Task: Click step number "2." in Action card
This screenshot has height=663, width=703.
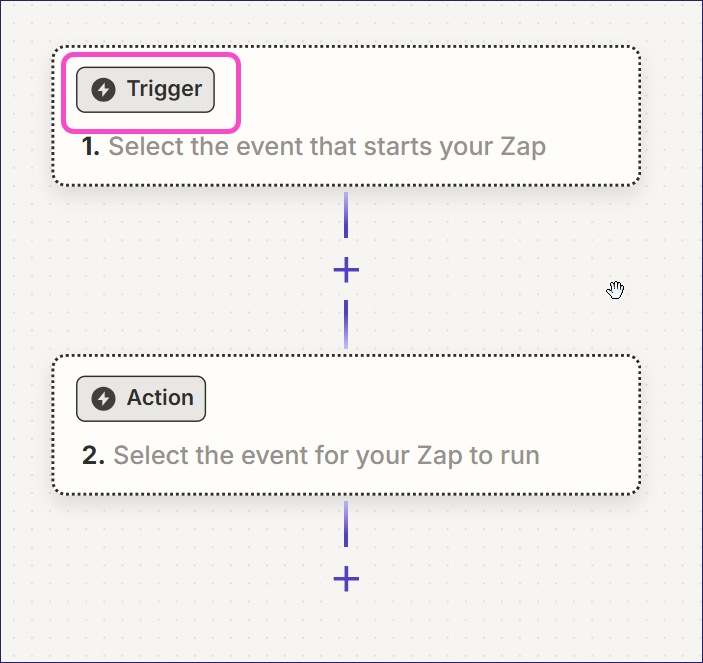Action: click(x=93, y=456)
